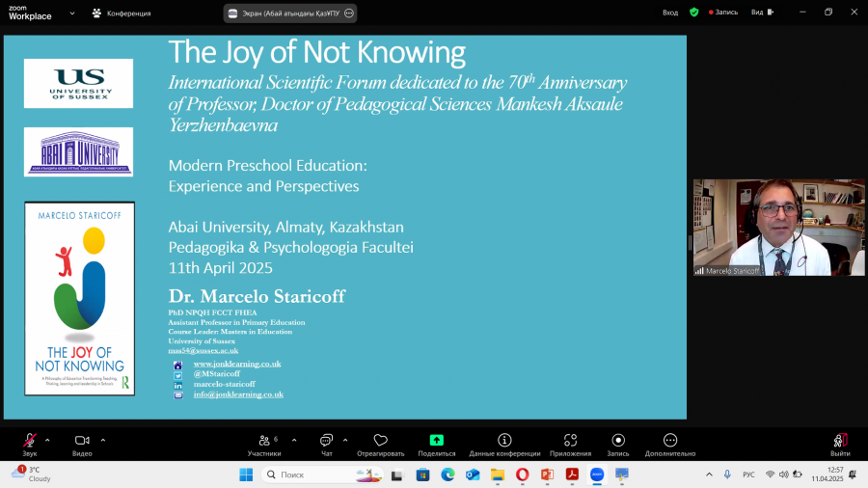Screen dimensions: 868x488
Task: Open Дополнительно more options
Action: pyautogui.click(x=670, y=445)
